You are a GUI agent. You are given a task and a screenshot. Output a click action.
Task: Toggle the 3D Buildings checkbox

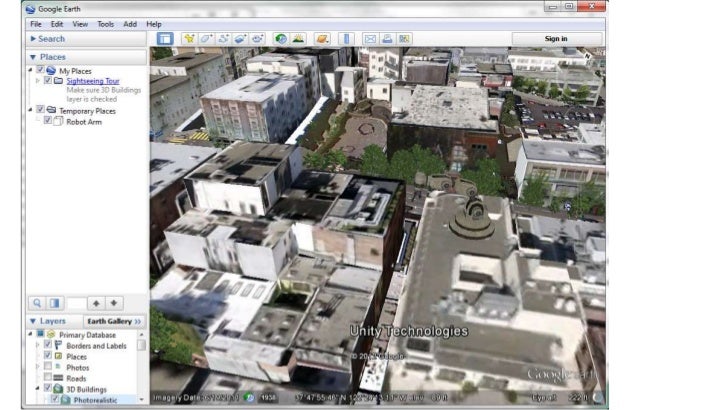(x=48, y=388)
